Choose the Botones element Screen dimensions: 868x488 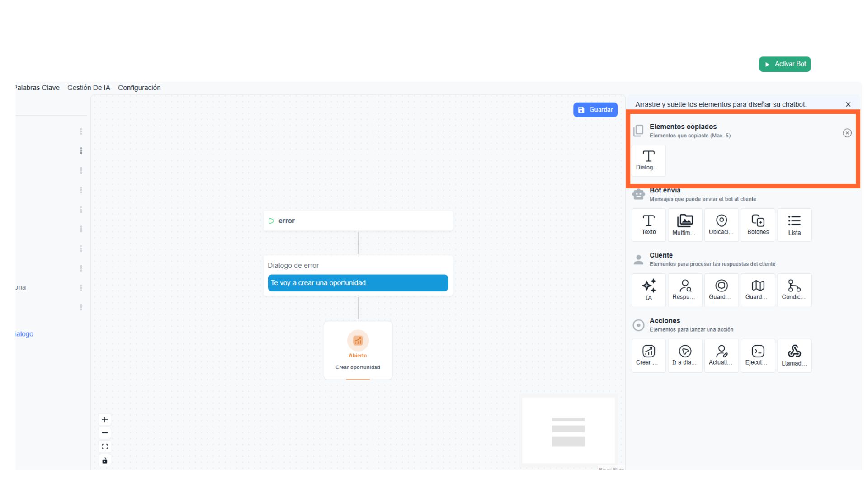click(x=758, y=225)
